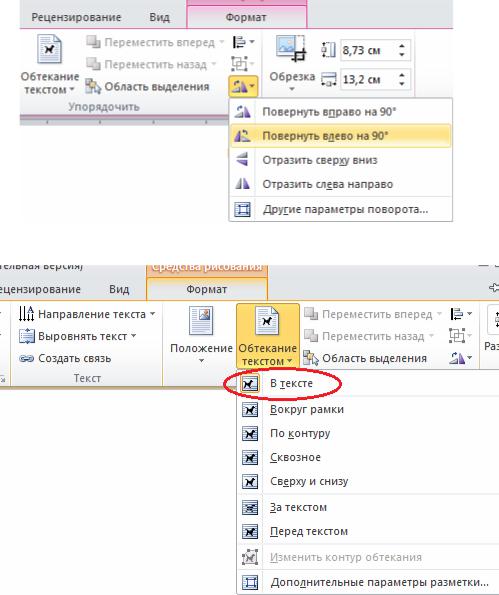Image resolution: width=499 pixels, height=595 pixels.
Task: Choose Повернуть влево на 90°
Action: pyautogui.click(x=341, y=136)
